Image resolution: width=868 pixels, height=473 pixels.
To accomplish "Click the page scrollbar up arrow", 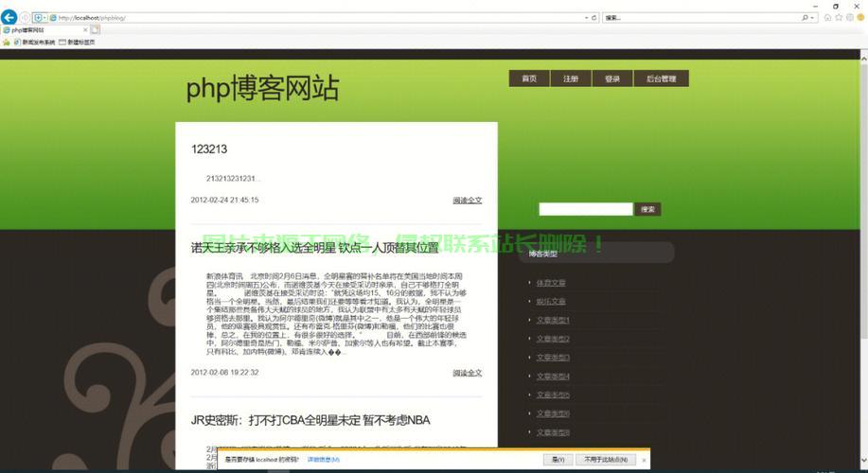I will [863, 57].
